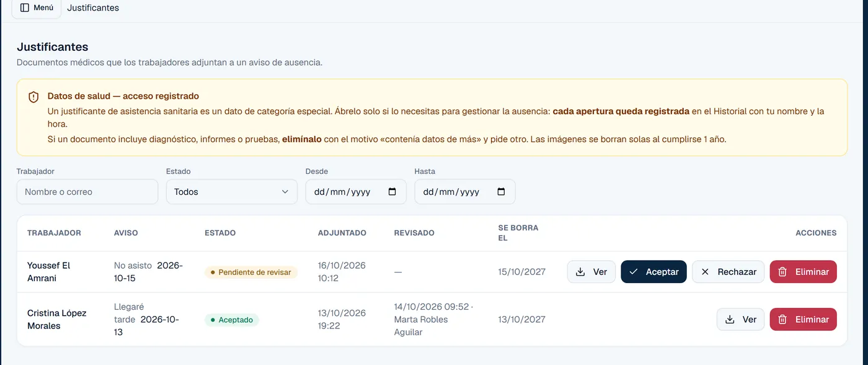Open the Estado dropdown showing Todos
The height and width of the screenshot is (365, 868).
tap(232, 192)
